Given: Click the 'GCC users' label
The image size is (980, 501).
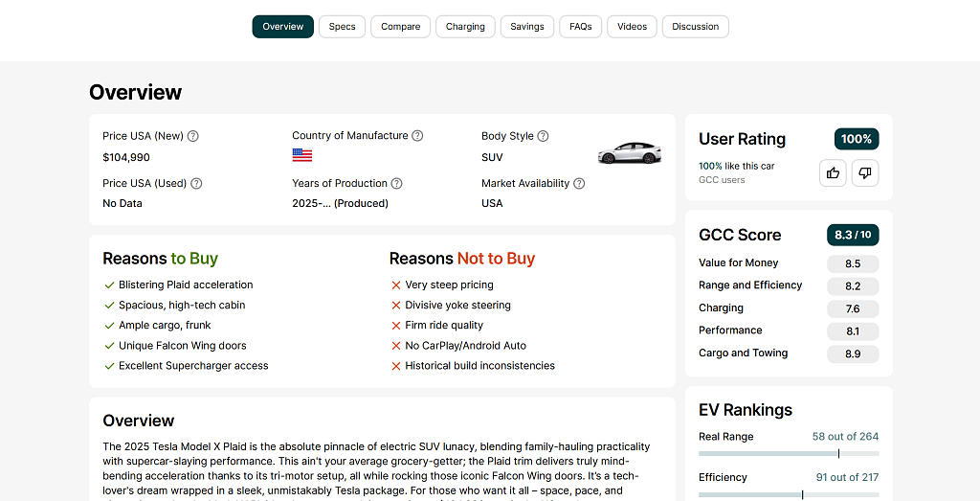Looking at the screenshot, I should [722, 180].
